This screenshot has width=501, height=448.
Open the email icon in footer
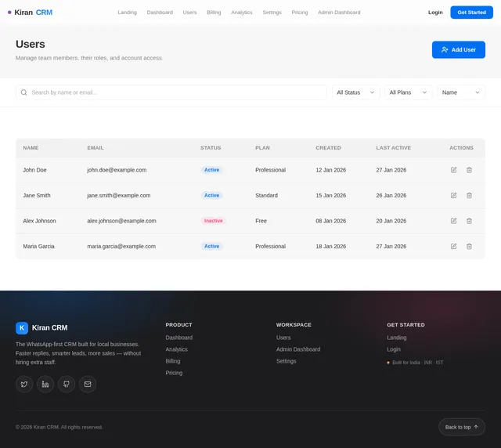[x=88, y=384]
